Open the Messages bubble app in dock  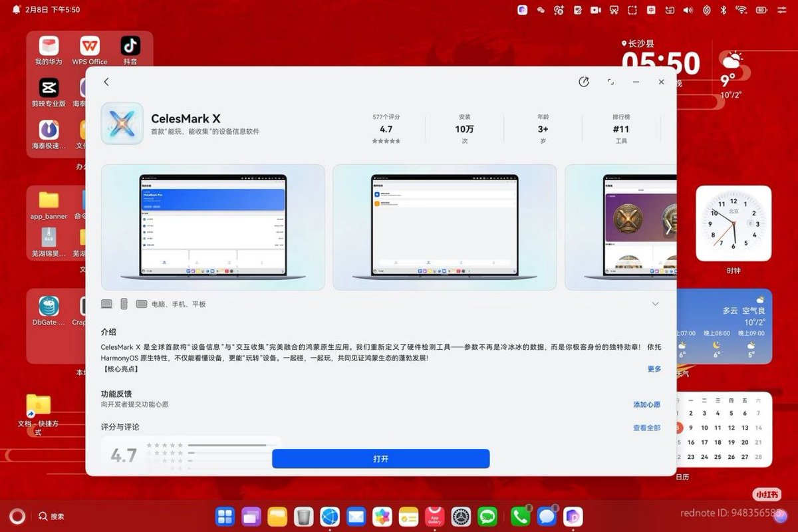click(x=547, y=516)
